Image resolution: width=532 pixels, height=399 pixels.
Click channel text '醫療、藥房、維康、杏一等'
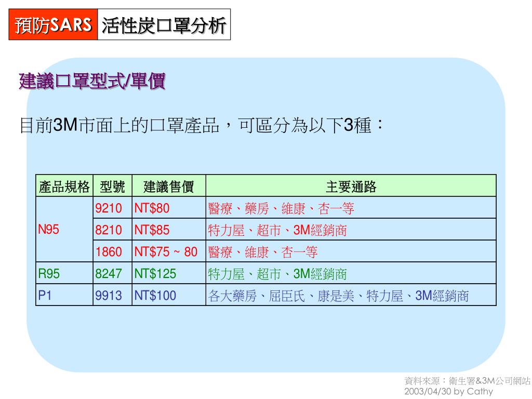click(x=281, y=208)
